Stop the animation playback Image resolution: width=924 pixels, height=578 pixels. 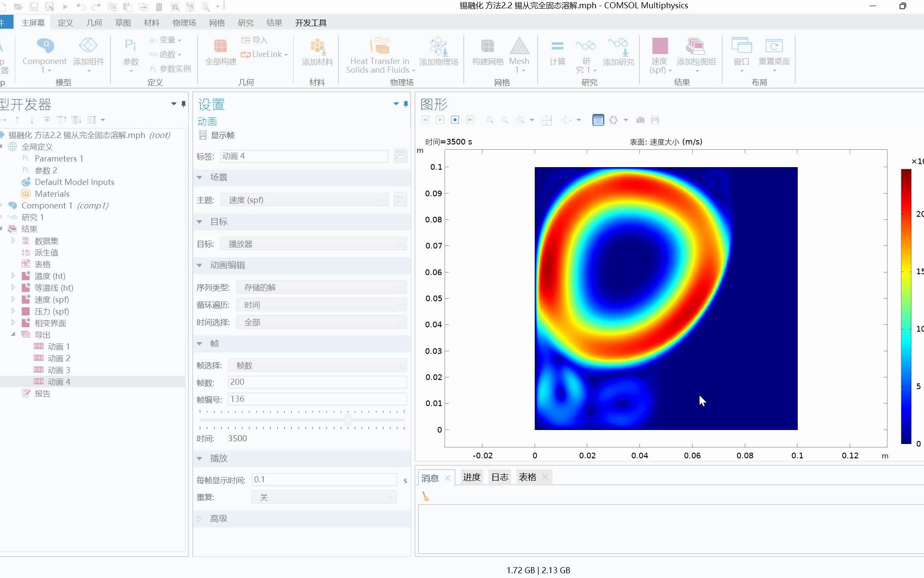455,120
